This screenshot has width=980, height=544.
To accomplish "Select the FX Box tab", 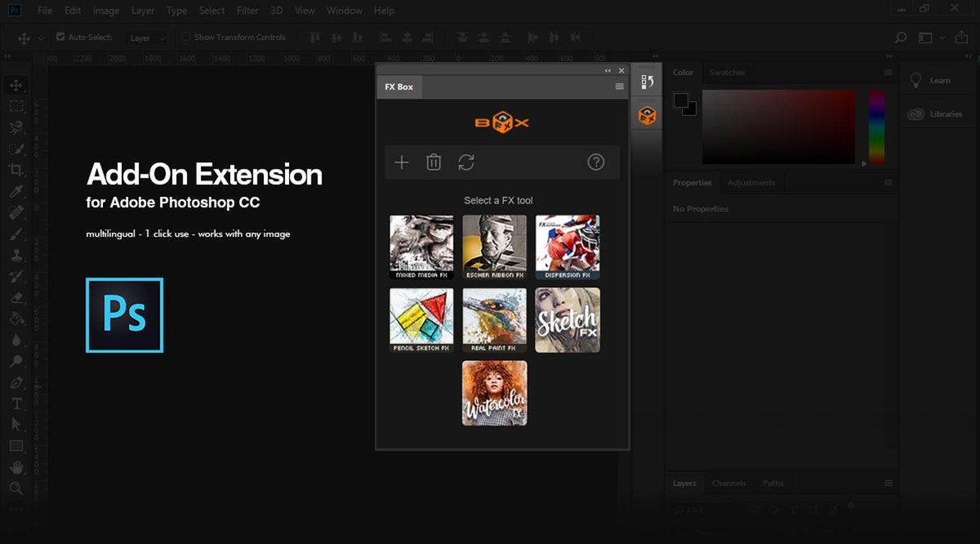I will (x=399, y=87).
